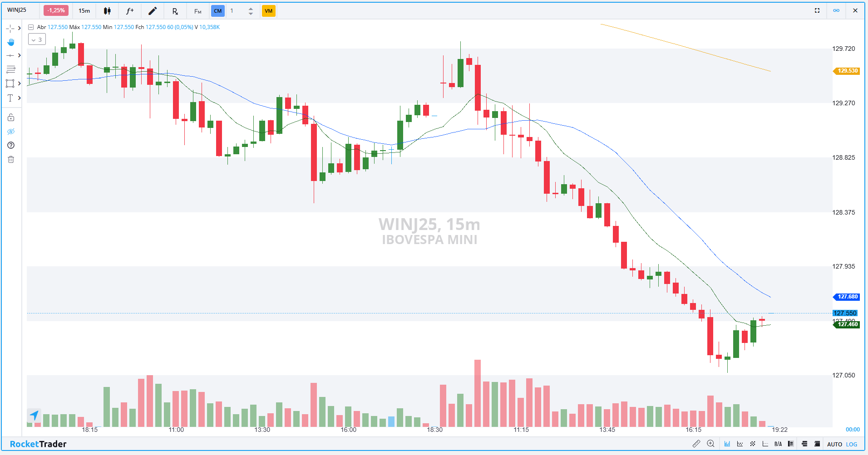Screen dimensions: 868x455
Task: Decrease quantity with the down arrow
Action: point(251,14)
